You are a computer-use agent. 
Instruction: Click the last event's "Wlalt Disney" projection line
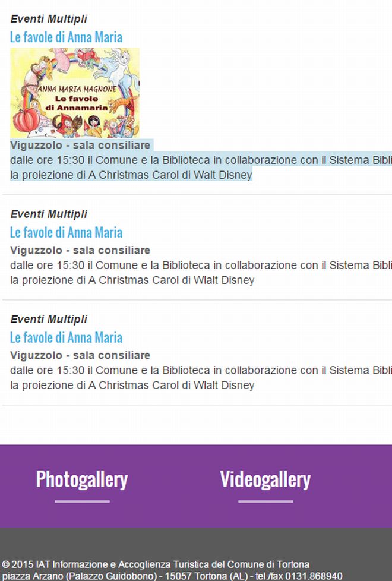132,385
